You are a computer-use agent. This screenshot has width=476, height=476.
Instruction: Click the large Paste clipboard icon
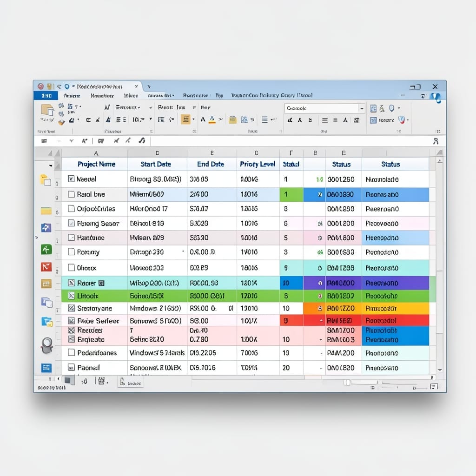click(47, 110)
